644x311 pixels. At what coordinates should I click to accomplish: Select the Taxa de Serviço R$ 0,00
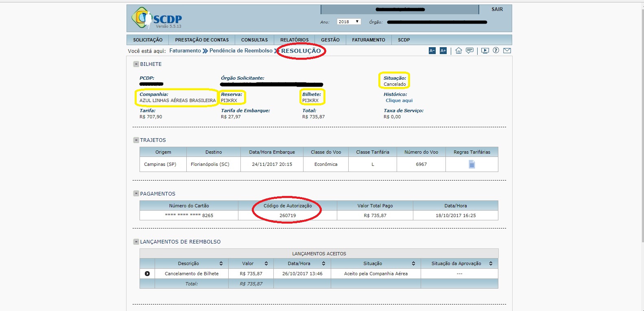tap(392, 117)
